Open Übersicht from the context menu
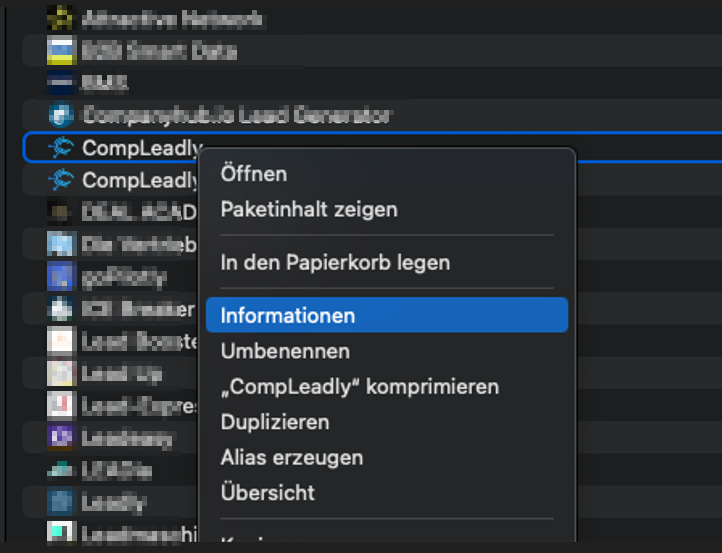The width and height of the screenshot is (722, 553). (x=268, y=493)
